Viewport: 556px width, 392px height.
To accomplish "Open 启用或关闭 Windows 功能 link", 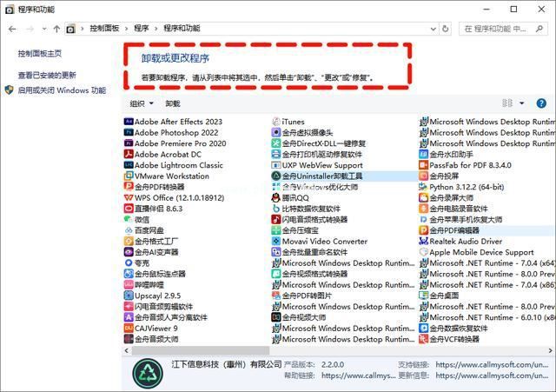I will point(62,90).
